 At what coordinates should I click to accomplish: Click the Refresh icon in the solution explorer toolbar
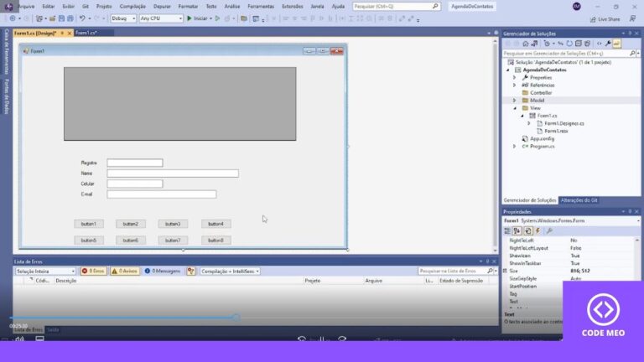569,44
